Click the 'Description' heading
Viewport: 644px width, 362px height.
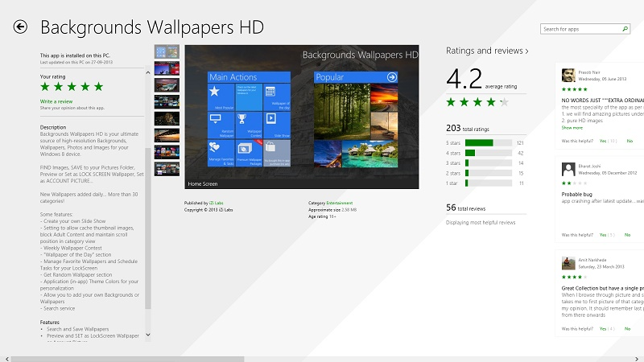point(53,127)
